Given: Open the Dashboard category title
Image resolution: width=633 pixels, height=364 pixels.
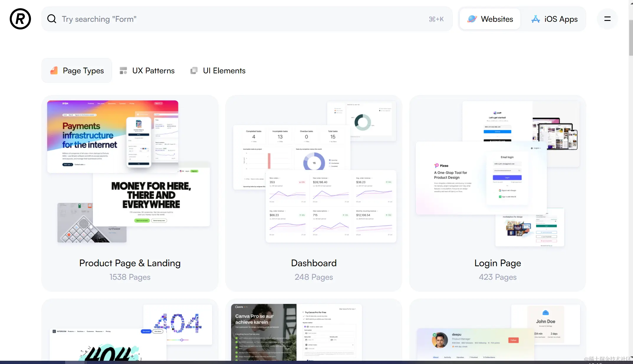Looking at the screenshot, I should 314,263.
